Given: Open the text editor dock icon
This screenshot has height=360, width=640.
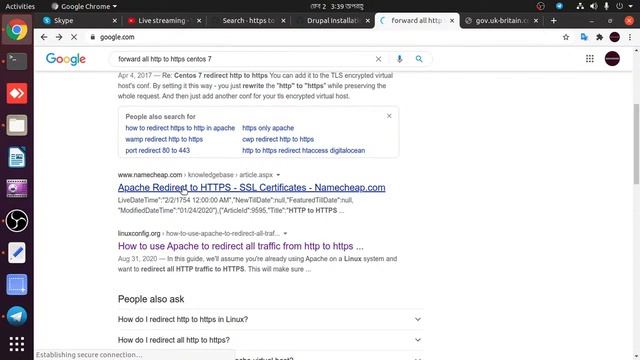Looking at the screenshot, I should (x=17, y=253).
